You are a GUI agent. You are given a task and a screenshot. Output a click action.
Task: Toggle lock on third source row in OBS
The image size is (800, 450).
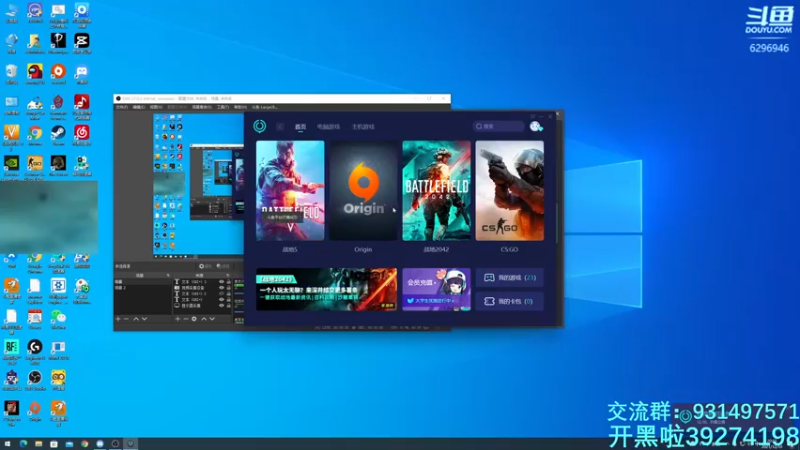229,294
